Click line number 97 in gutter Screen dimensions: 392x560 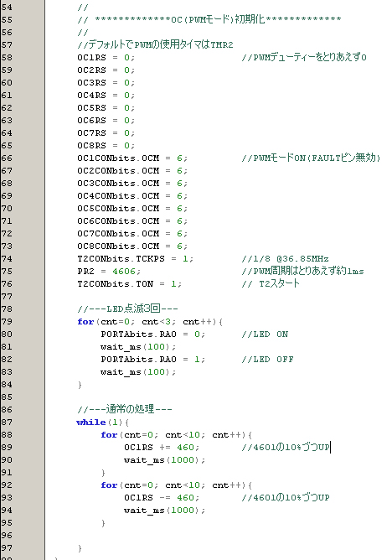click(x=7, y=548)
